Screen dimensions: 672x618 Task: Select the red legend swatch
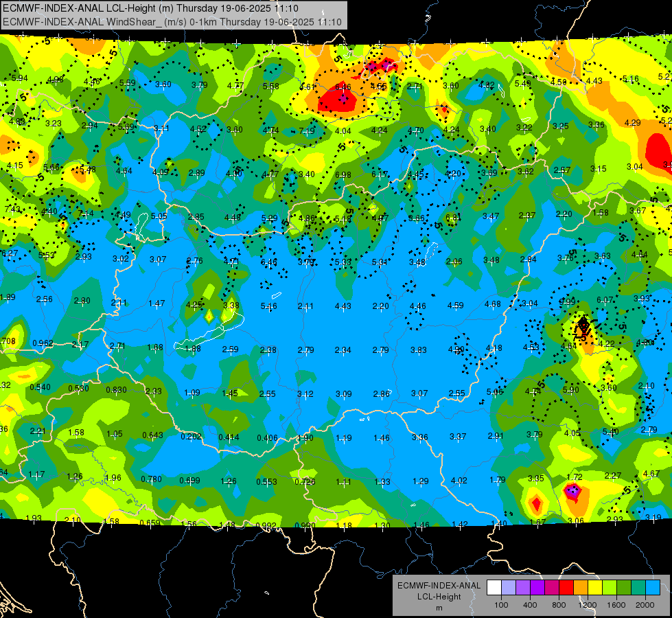click(x=566, y=587)
